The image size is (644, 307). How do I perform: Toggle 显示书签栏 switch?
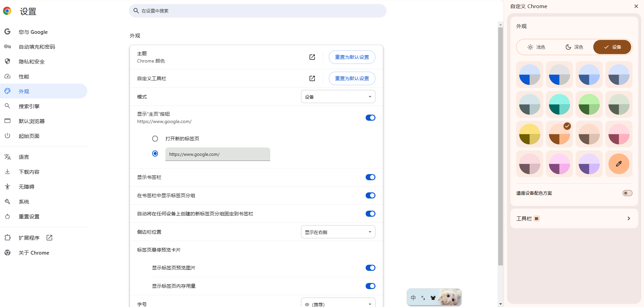370,177
